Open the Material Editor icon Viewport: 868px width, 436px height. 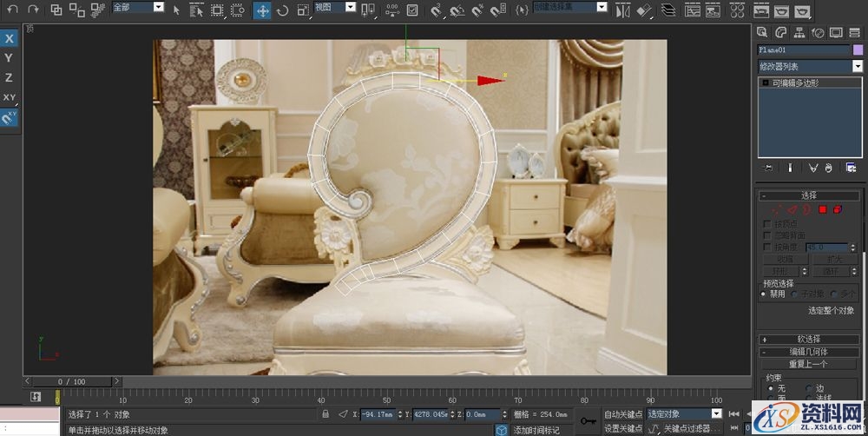pos(737,10)
